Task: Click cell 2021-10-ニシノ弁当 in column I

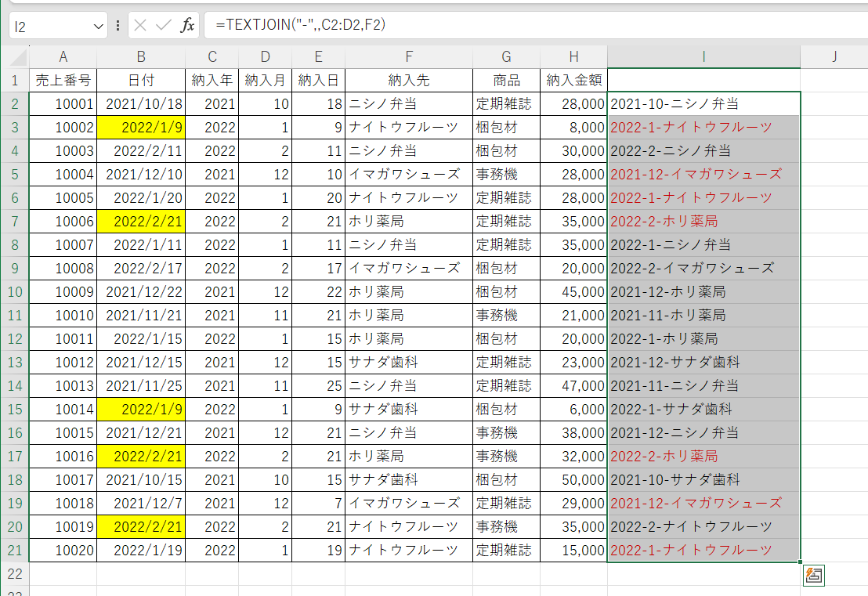Action: (x=703, y=104)
